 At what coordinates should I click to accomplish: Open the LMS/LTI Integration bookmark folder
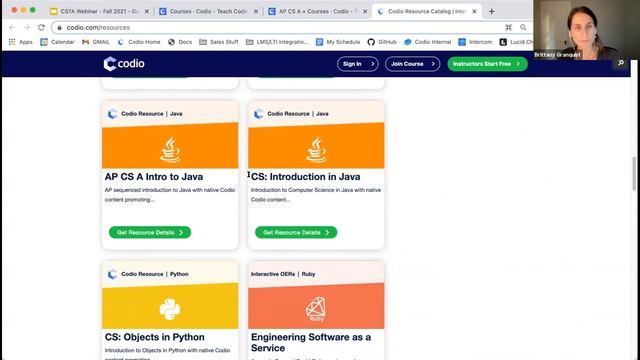click(277, 42)
